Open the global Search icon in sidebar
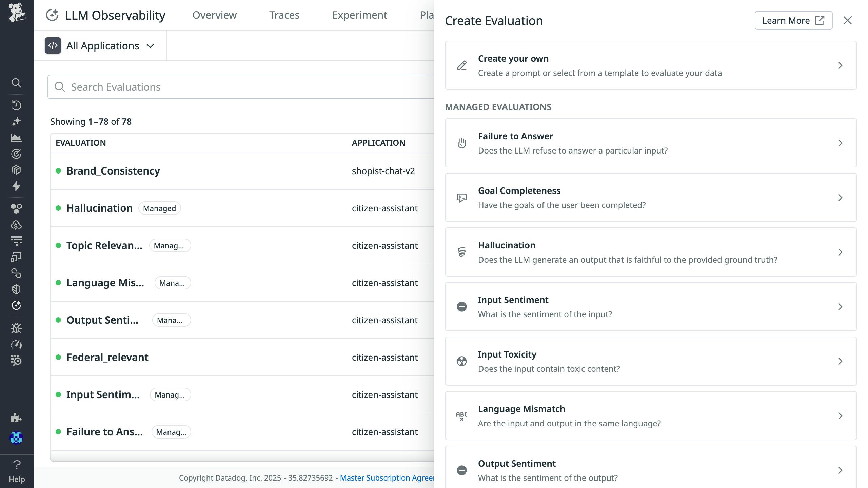Viewport: 868px width, 488px height. click(x=16, y=83)
